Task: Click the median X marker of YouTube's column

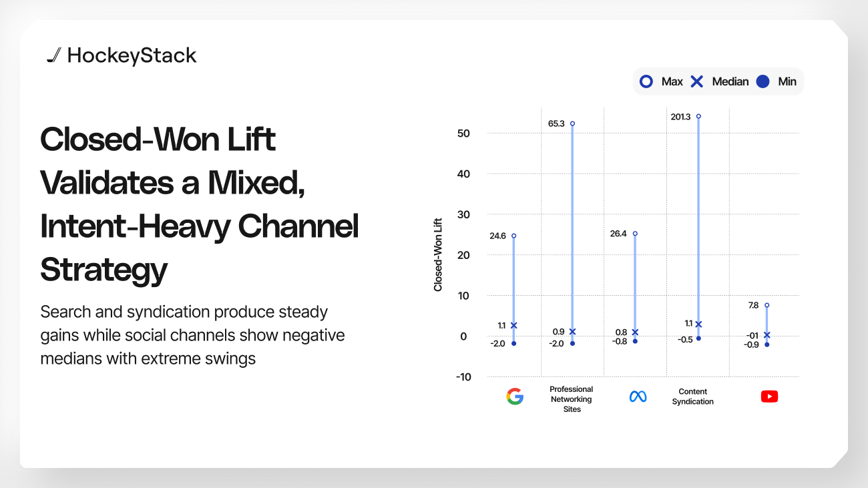Action: (767, 335)
